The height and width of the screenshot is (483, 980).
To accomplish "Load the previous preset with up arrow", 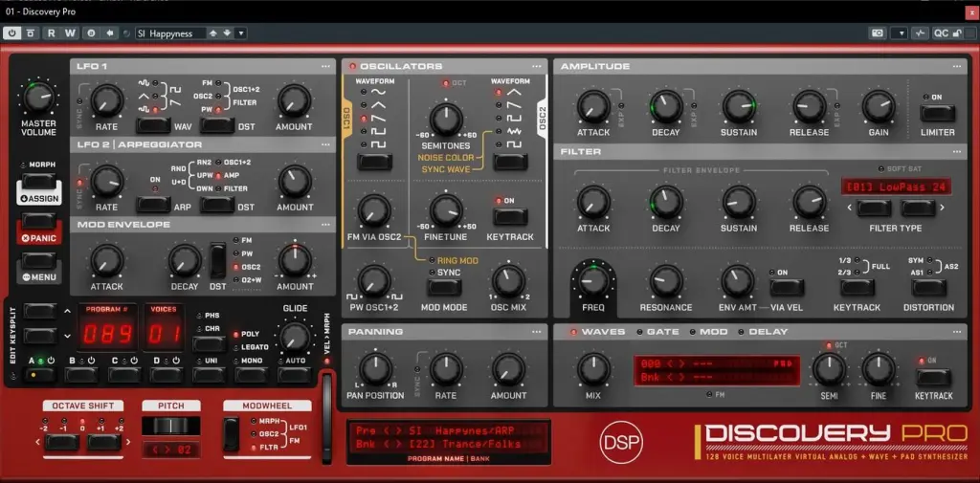I will pos(213,33).
